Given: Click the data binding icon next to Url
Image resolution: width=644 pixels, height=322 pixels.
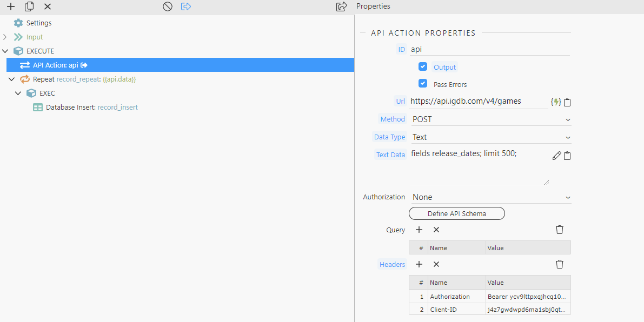Looking at the screenshot, I should pyautogui.click(x=555, y=102).
